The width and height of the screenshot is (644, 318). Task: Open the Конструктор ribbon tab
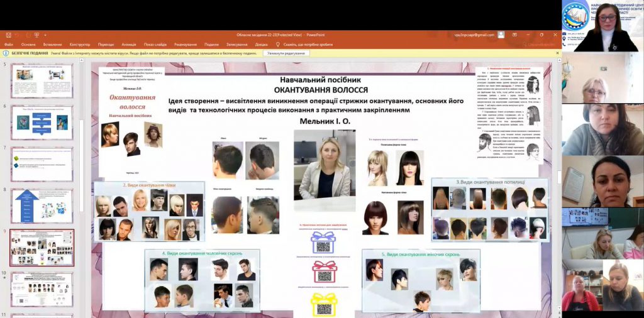point(80,45)
